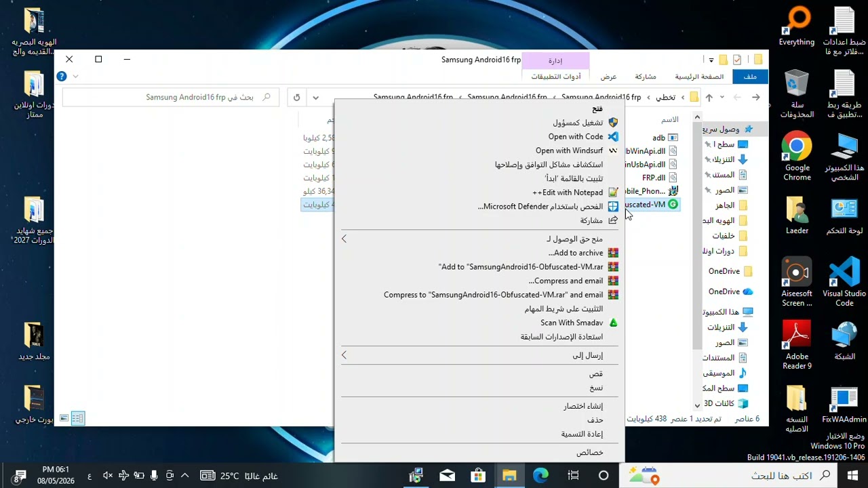Open 'مجلد جديد' desktop folder
The height and width of the screenshot is (488, 868).
(34, 342)
